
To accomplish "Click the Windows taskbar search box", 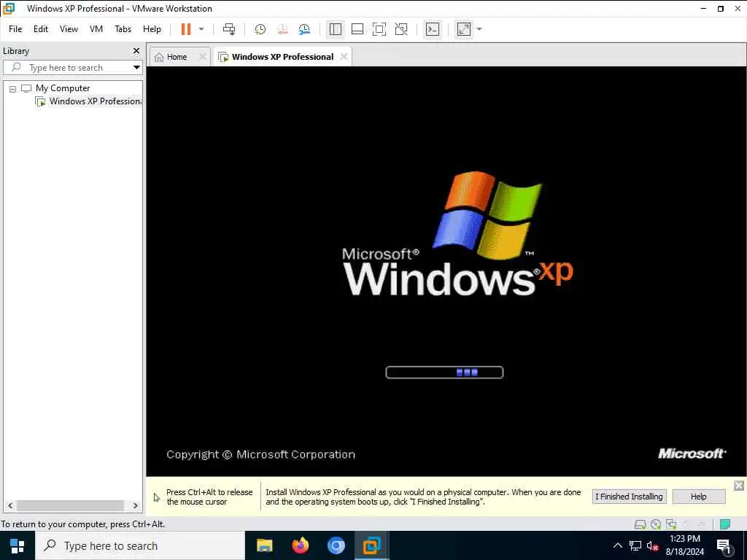I will coord(140,545).
